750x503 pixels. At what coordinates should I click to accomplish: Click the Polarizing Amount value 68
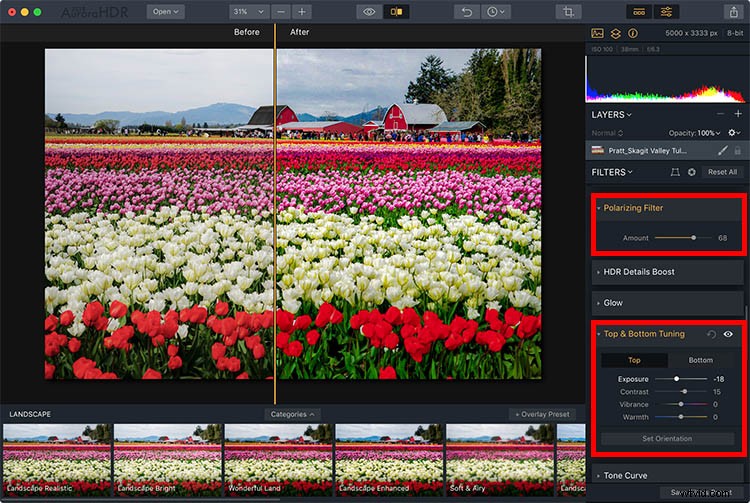(x=722, y=238)
